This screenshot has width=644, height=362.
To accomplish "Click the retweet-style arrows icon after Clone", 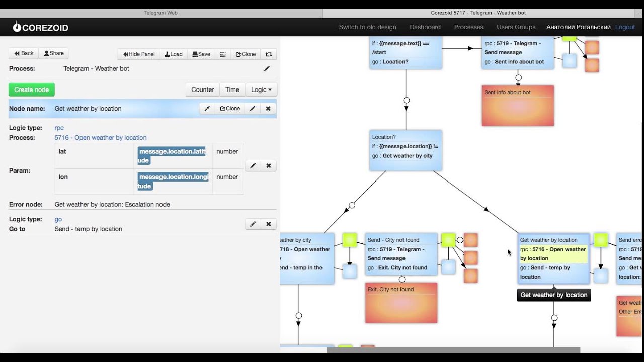I will pyautogui.click(x=269, y=54).
